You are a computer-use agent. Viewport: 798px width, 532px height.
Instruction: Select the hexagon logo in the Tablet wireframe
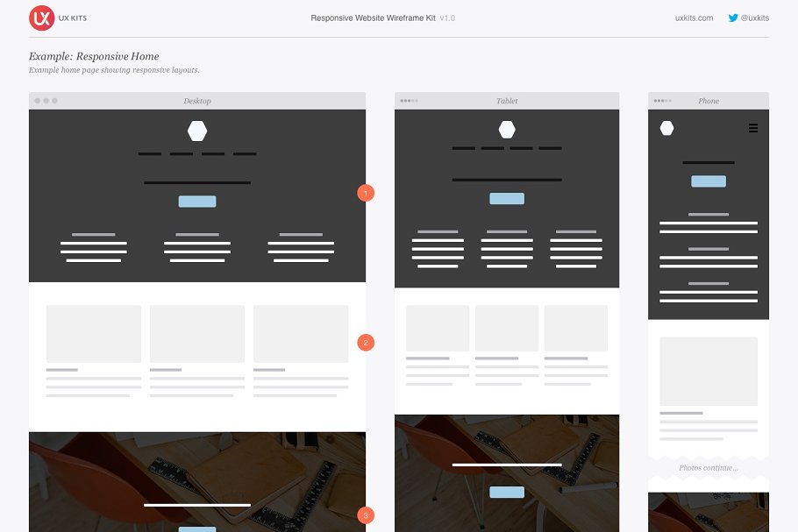[507, 129]
